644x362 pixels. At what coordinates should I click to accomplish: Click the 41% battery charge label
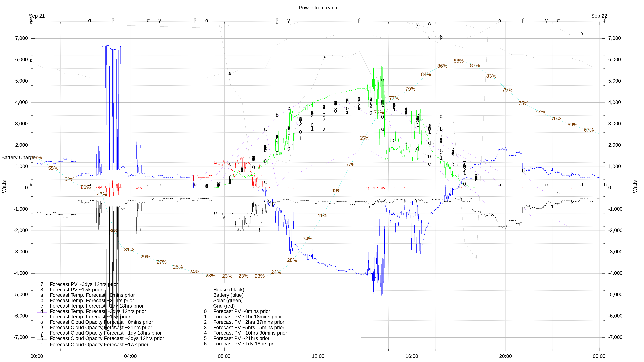[322, 215]
